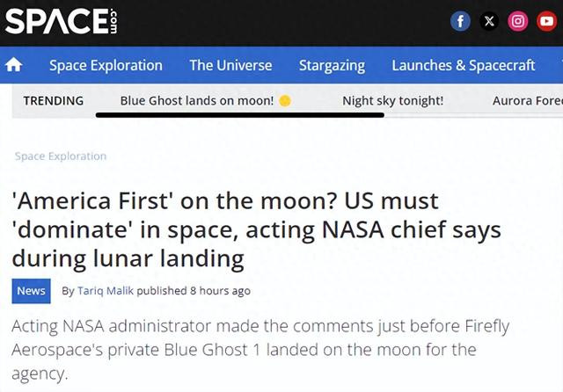The height and width of the screenshot is (392, 563).
Task: Open trending 'Night sky tonight!' link
Action: (393, 101)
